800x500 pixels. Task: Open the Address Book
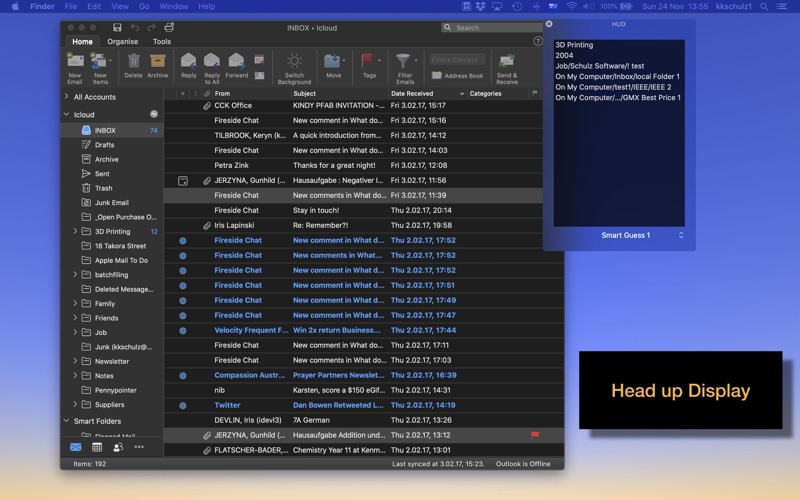[x=458, y=76]
